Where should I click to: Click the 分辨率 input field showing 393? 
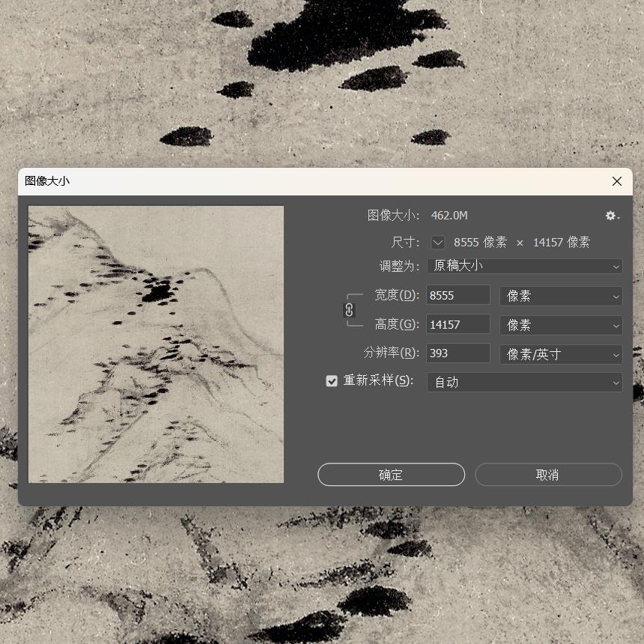[x=458, y=353]
